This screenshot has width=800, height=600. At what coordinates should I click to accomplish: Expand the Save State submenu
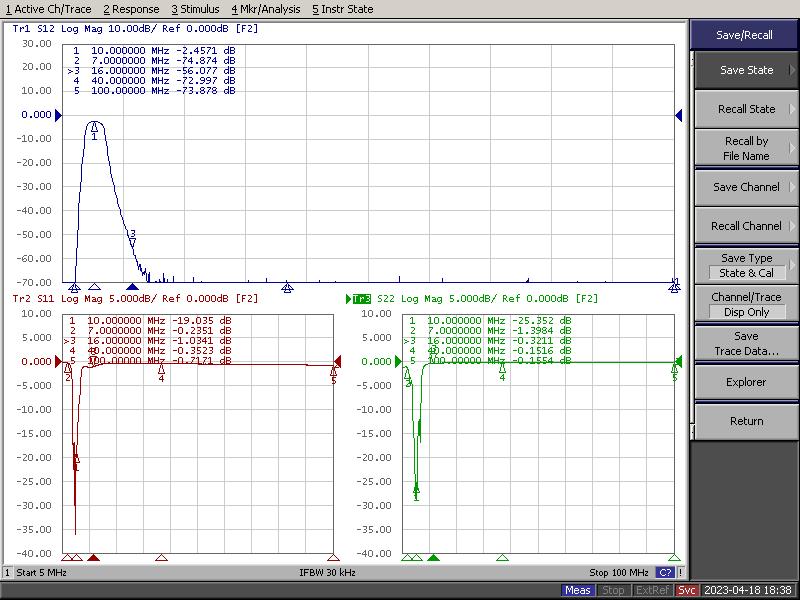[746, 70]
